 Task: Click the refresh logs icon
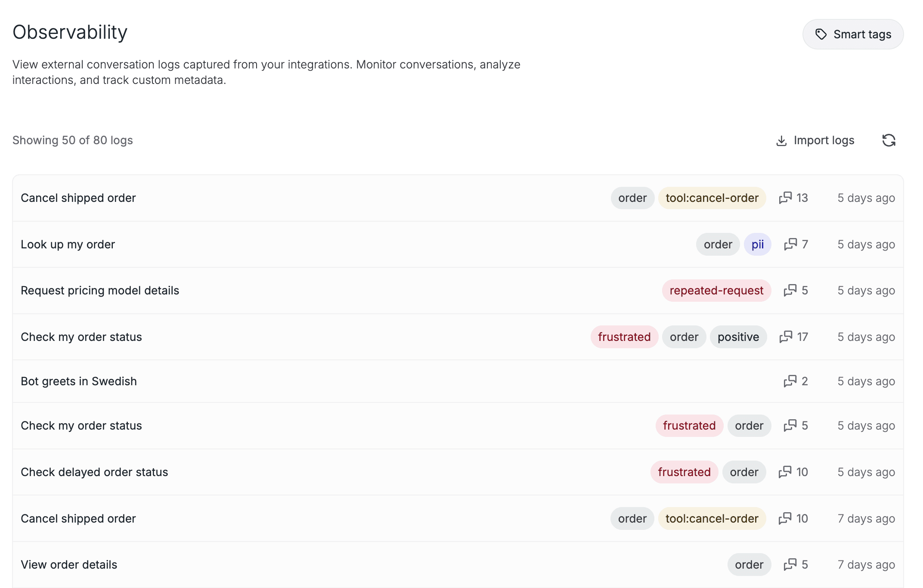[x=889, y=140]
